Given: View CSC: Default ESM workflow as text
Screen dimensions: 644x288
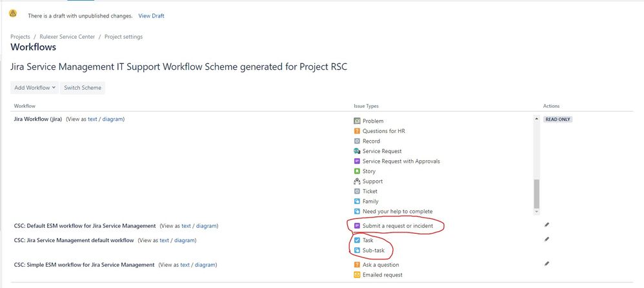Looking at the screenshot, I should tap(186, 226).
